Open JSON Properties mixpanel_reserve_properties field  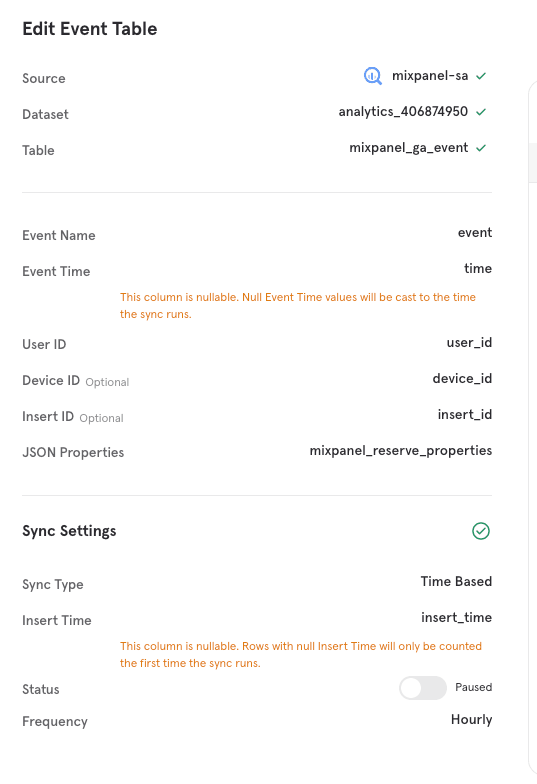tap(400, 451)
